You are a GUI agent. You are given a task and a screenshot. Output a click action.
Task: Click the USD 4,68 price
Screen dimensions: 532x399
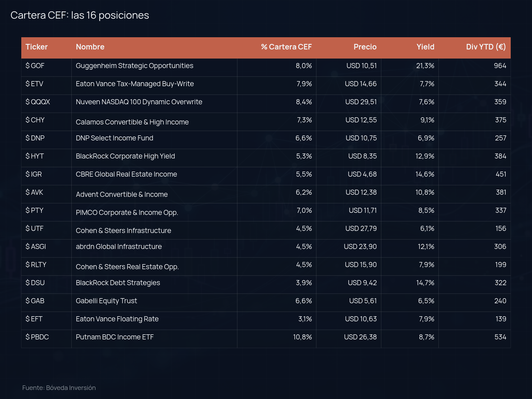tap(362, 174)
